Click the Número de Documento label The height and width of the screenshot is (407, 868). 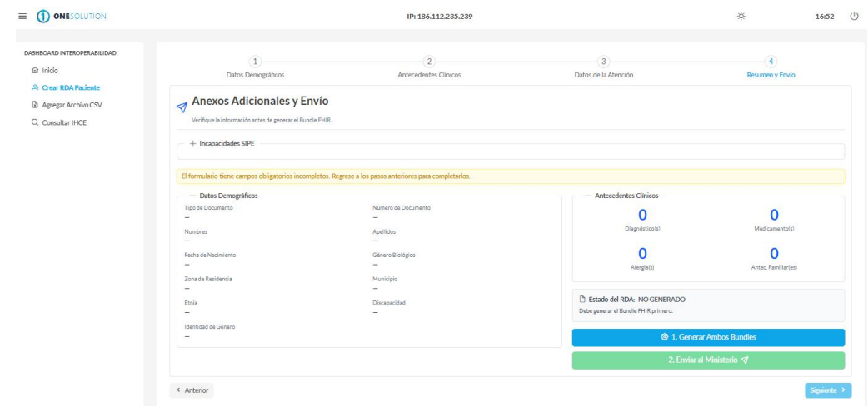point(402,208)
